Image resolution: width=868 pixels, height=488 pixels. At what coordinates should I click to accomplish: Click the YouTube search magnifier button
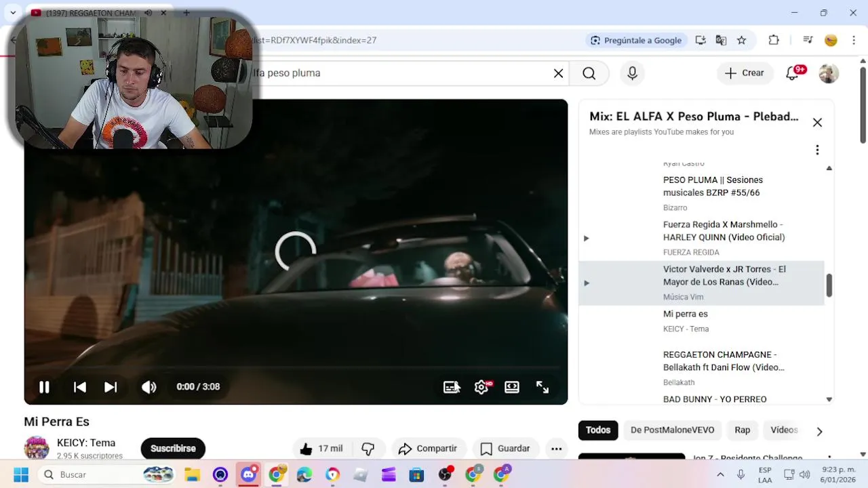[x=589, y=73]
